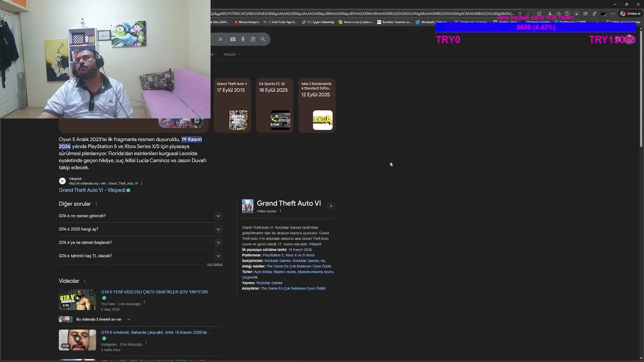Open the Aksiyon-macera oyunu genre link
The image size is (644, 362).
click(x=315, y=272)
